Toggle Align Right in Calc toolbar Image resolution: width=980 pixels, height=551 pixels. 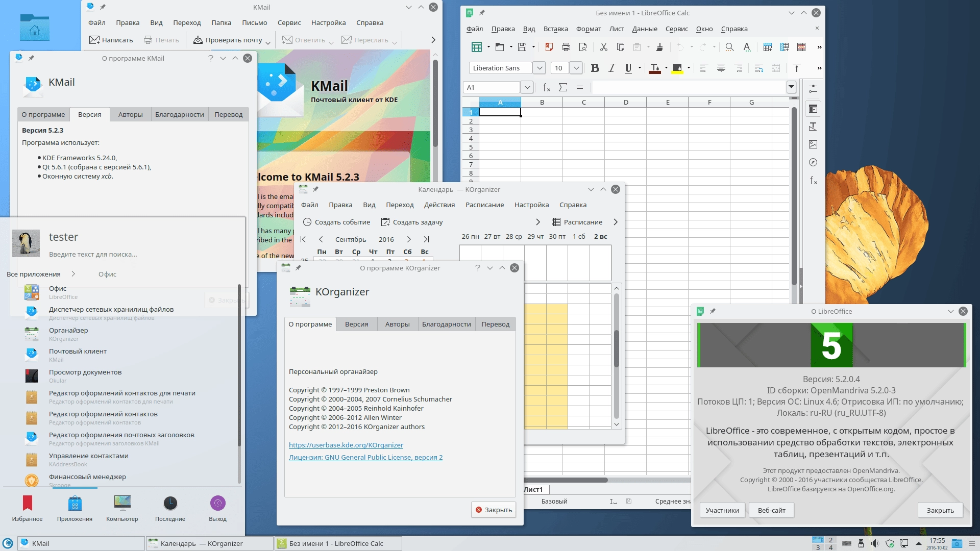(738, 68)
